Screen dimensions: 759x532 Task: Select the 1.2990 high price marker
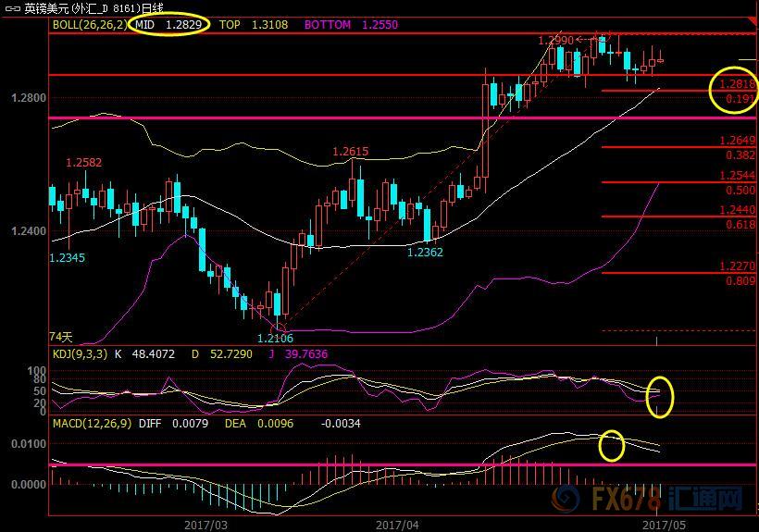[555, 41]
